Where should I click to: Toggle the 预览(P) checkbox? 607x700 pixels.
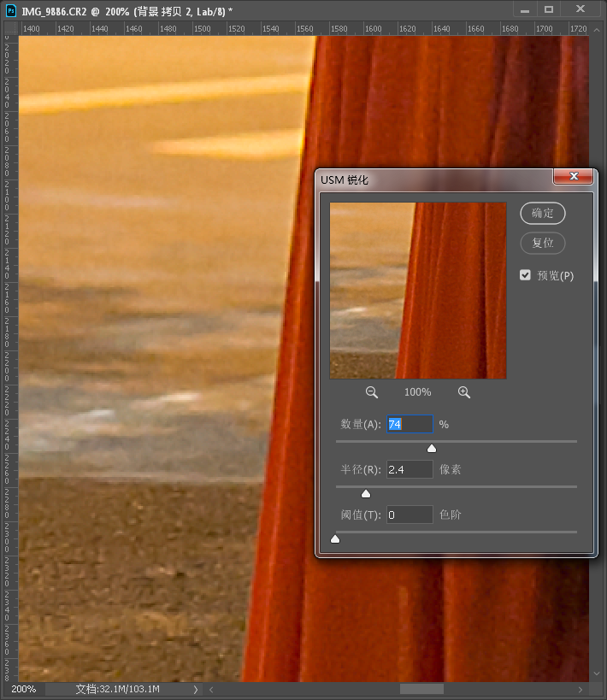tap(526, 275)
